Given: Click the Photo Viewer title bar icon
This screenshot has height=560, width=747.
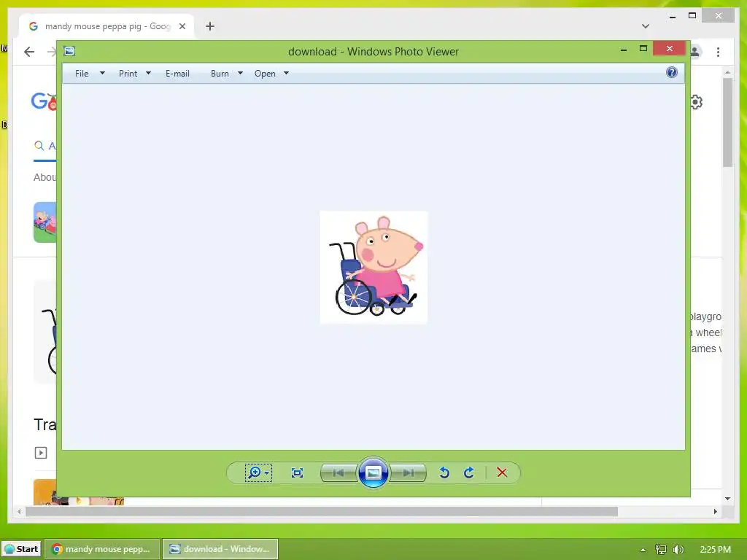Looking at the screenshot, I should (x=69, y=51).
